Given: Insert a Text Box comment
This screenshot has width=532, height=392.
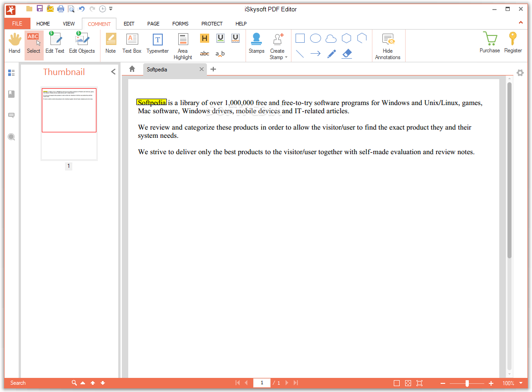Looking at the screenshot, I should [x=132, y=44].
